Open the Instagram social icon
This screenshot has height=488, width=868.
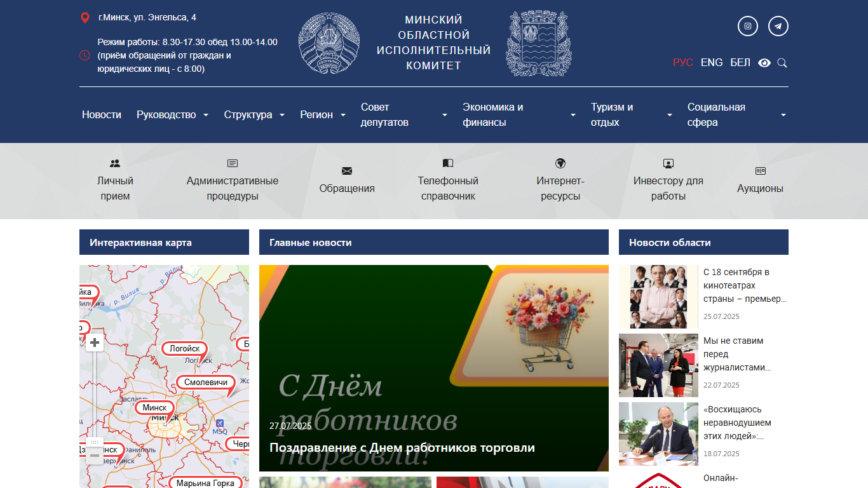[748, 26]
